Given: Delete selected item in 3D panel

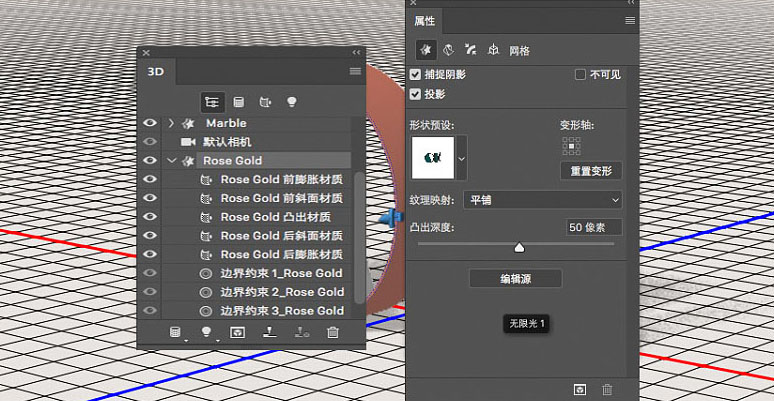Looking at the screenshot, I should pyautogui.click(x=333, y=333).
